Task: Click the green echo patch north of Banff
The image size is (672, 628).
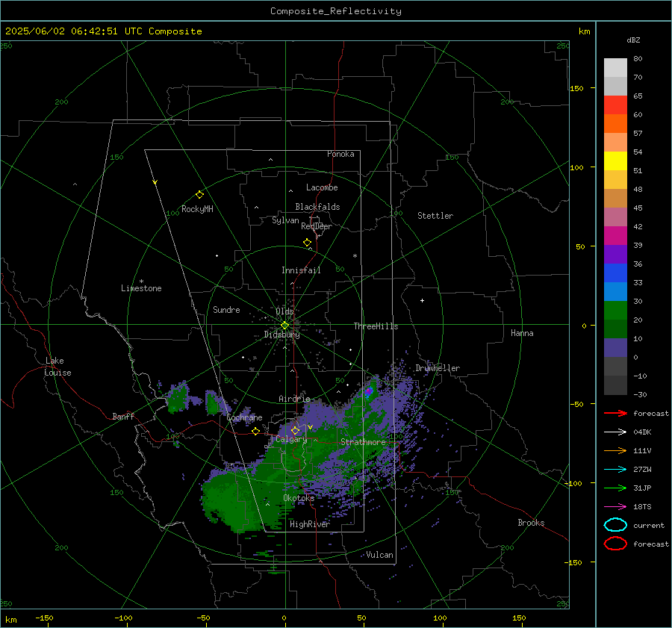Action: coord(178,399)
